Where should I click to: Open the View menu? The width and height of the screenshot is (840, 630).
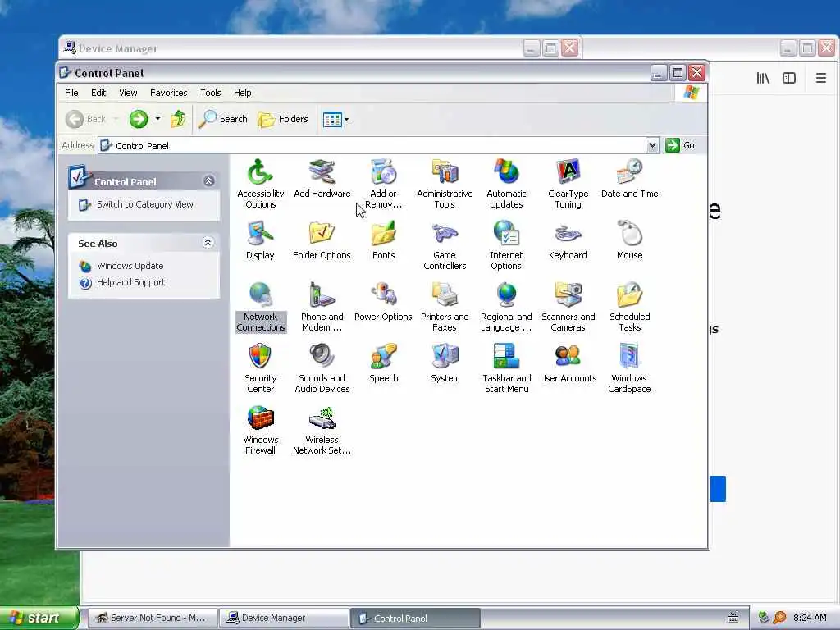[128, 93]
